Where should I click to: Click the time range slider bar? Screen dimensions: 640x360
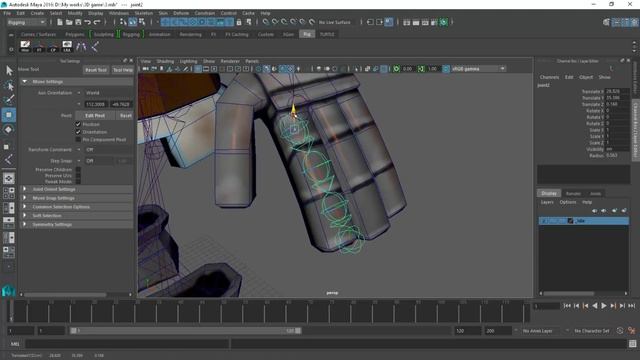coord(186,331)
